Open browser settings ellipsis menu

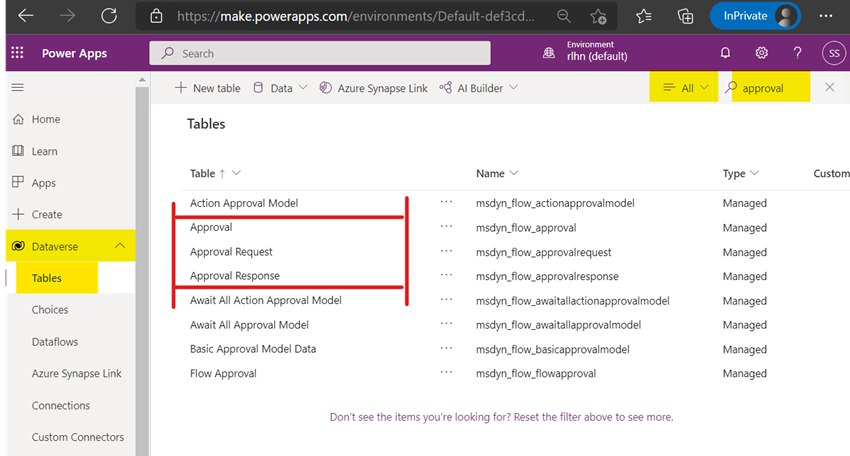(826, 16)
